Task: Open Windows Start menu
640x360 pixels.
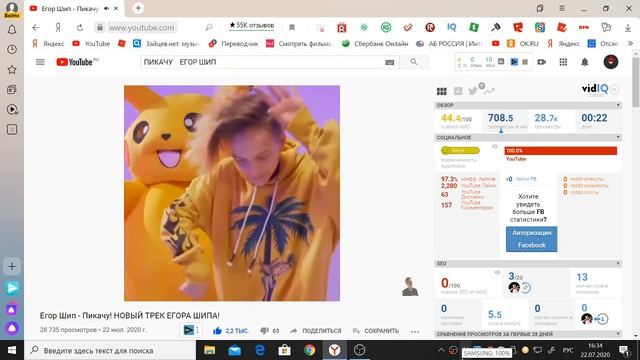Action: point(12,350)
